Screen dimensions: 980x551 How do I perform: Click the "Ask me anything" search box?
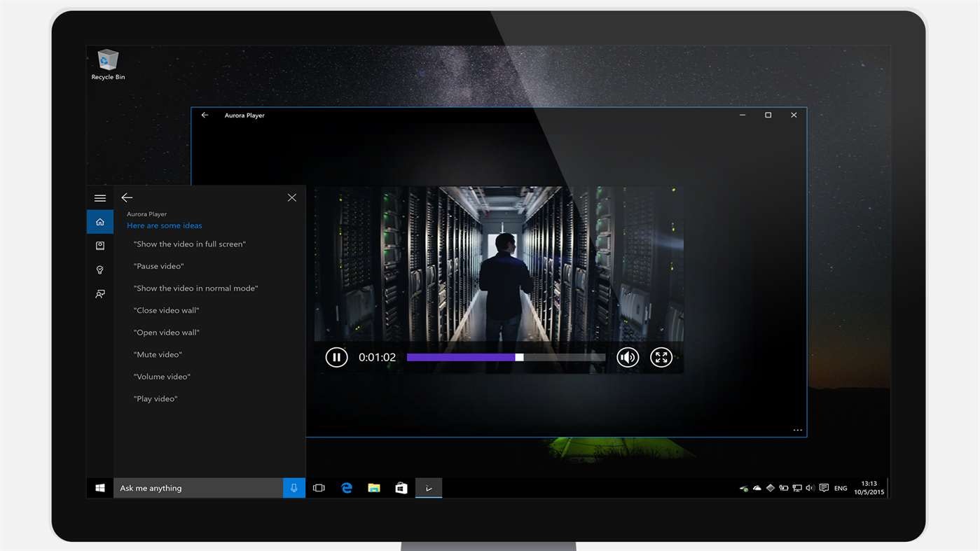pyautogui.click(x=198, y=488)
